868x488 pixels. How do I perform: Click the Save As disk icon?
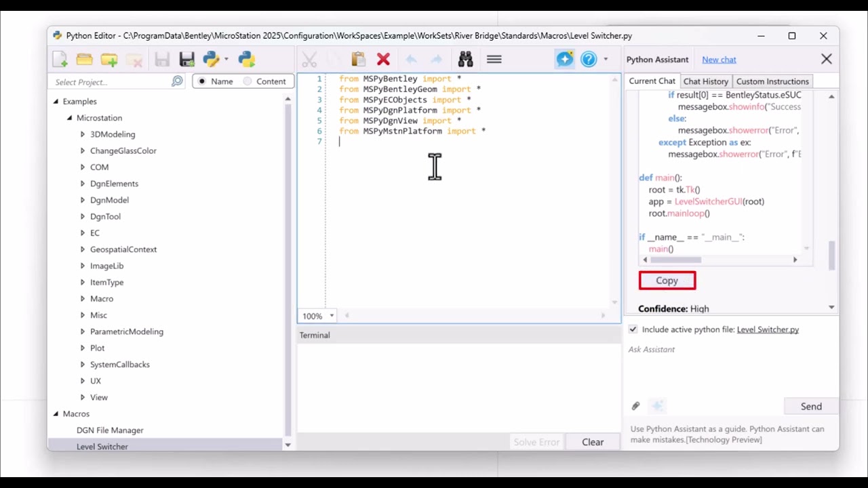click(x=187, y=60)
